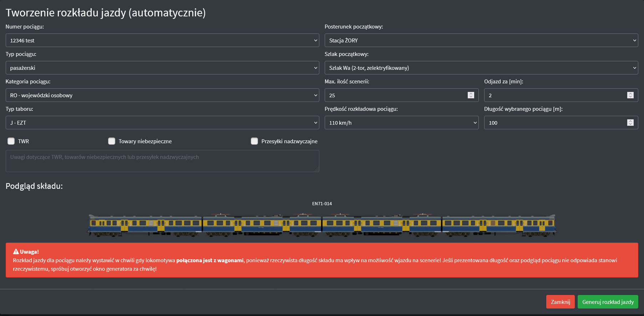Screen dimensions: 644x316
Task: Select the Posterunek początkowy dropdown
Action: [x=481, y=40]
